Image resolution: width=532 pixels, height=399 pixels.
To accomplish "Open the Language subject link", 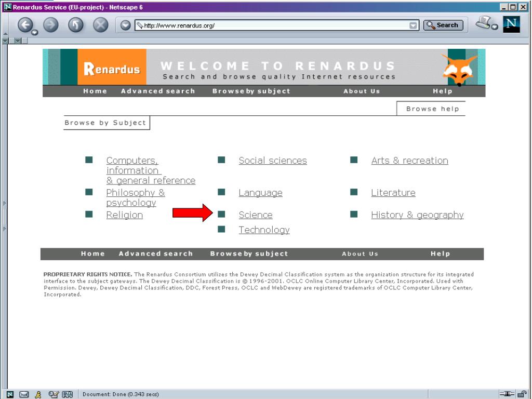I will tap(261, 193).
